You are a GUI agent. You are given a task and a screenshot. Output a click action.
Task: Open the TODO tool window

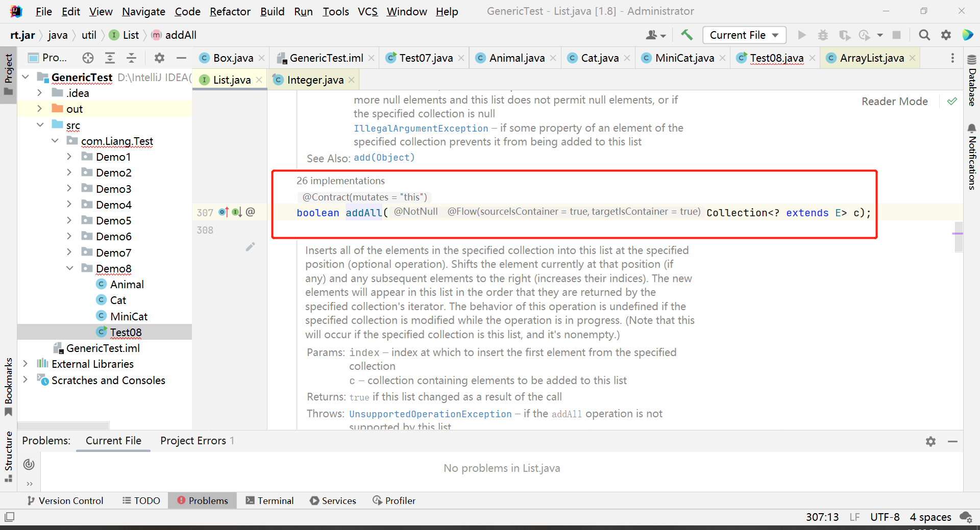(141, 500)
